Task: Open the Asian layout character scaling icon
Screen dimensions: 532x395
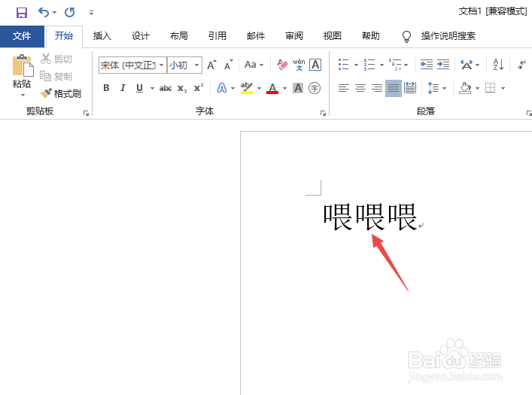Action: [467, 65]
